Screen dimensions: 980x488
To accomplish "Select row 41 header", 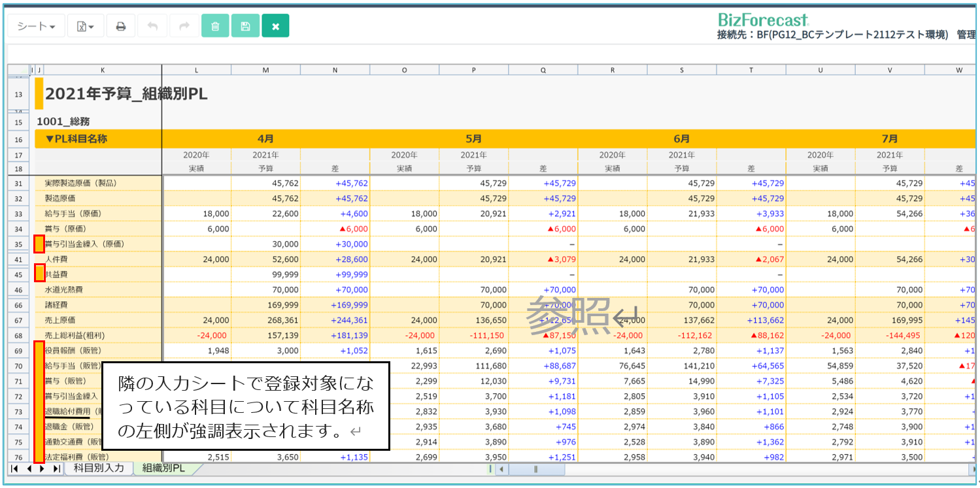I will (18, 259).
